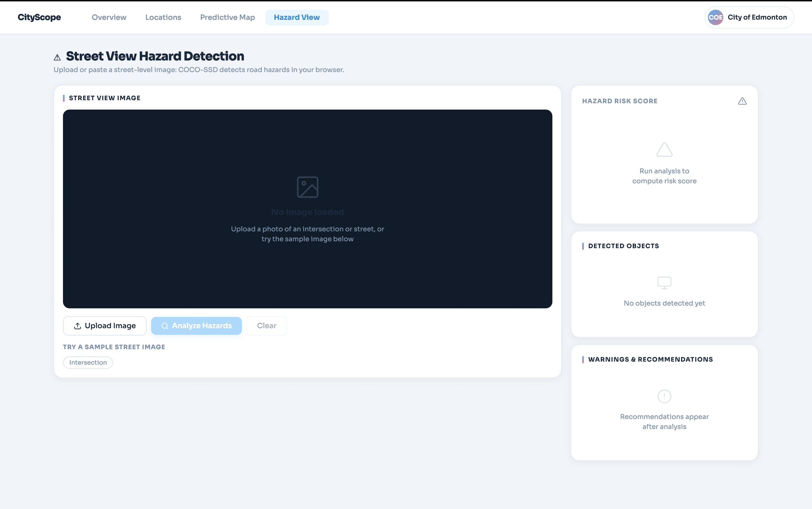Load the Intersection sample image
Image resolution: width=812 pixels, height=509 pixels.
88,362
